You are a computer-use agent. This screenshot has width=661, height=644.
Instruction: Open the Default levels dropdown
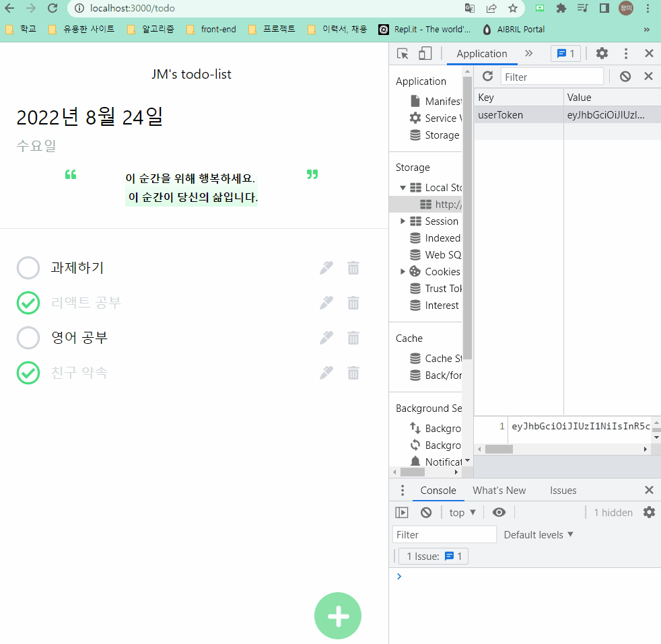(538, 534)
